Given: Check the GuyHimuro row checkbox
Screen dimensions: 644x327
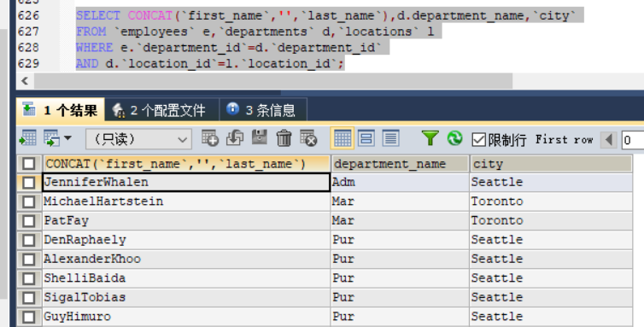Looking at the screenshot, I should [29, 317].
